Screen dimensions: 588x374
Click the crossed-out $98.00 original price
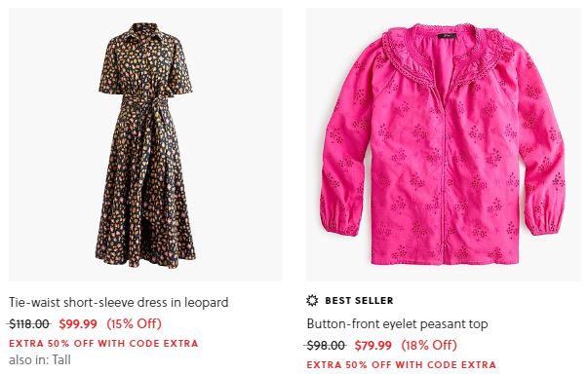pyautogui.click(x=326, y=345)
